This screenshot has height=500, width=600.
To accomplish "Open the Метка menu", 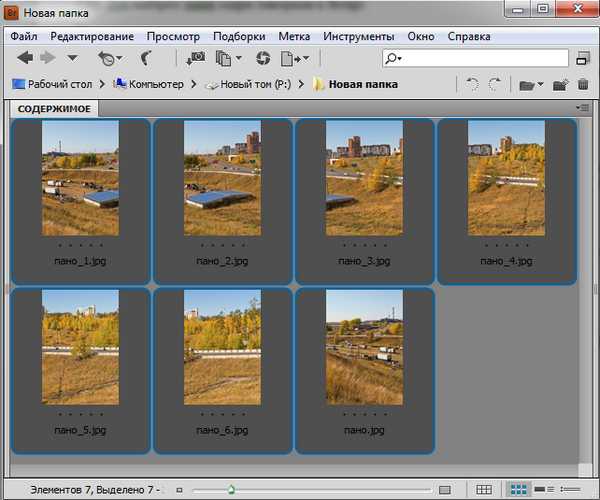I will [294, 36].
